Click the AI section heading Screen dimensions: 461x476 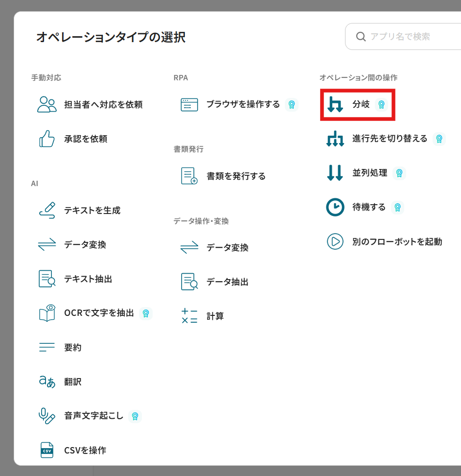[35, 183]
